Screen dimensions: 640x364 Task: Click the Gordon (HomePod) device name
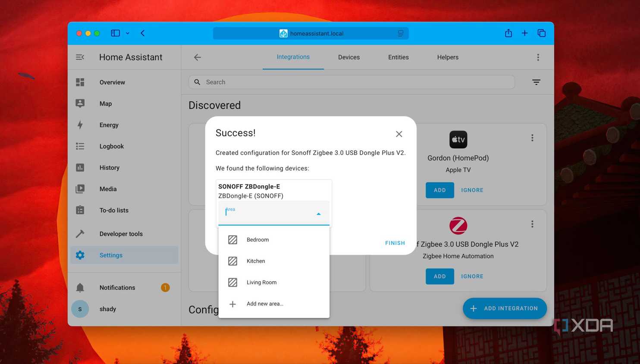(458, 158)
